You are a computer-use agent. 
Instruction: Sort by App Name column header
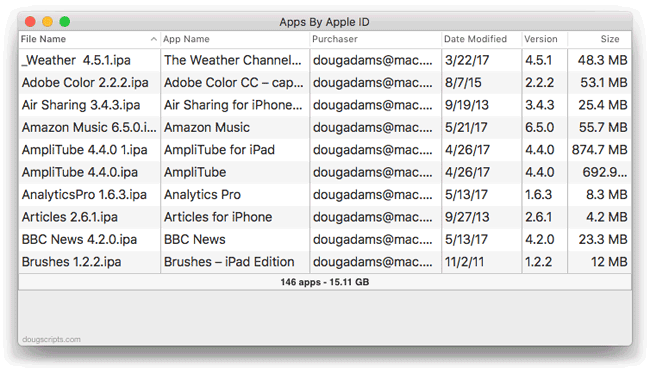tap(235, 39)
